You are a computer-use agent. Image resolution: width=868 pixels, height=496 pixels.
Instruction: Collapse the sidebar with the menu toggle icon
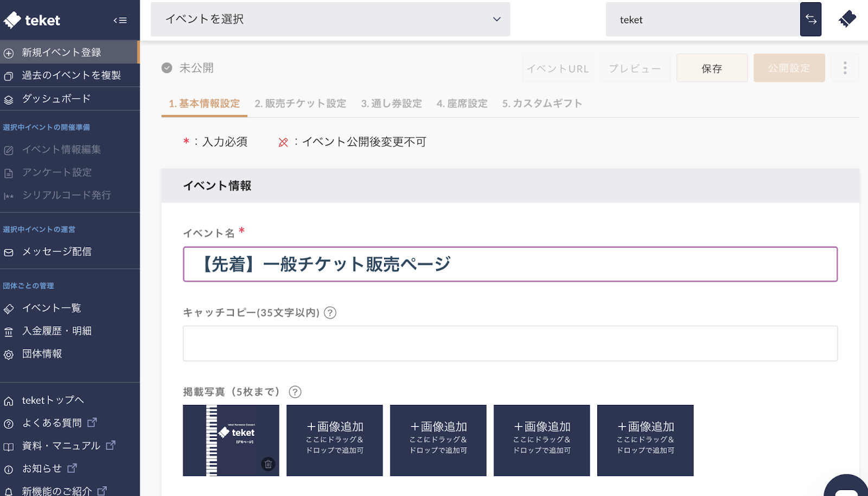(x=120, y=21)
